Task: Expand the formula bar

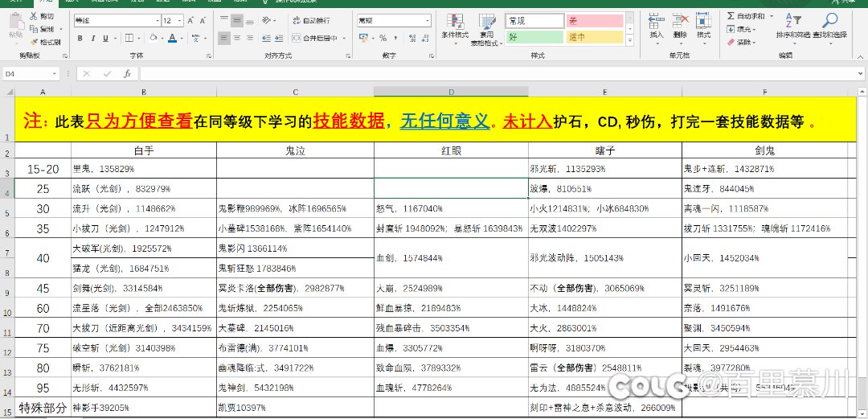Action: pos(861,73)
